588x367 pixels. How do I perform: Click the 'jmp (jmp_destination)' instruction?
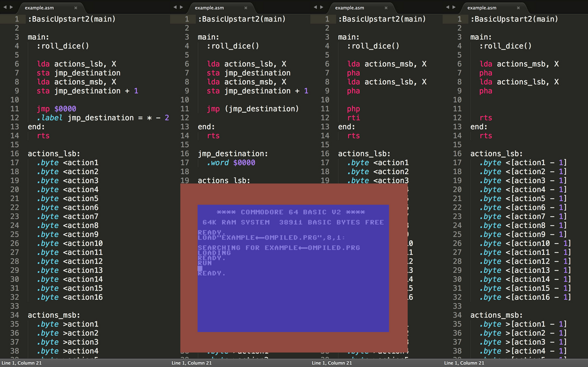(253, 109)
